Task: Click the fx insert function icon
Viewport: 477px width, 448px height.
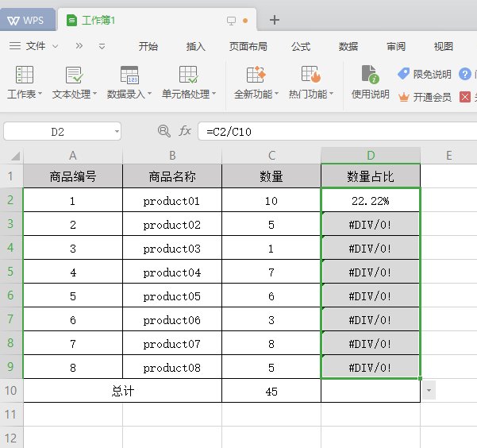Action: coord(185,131)
